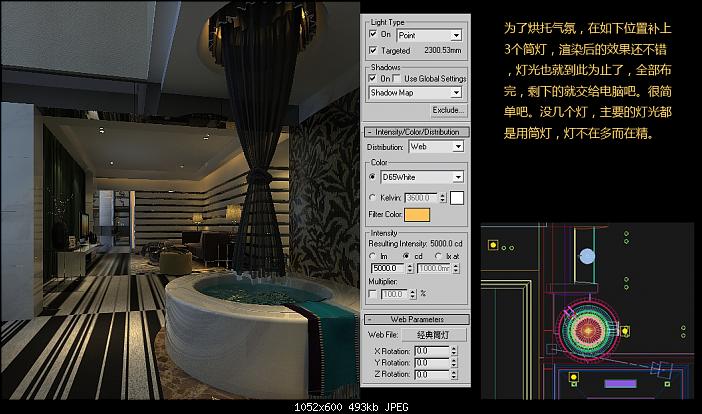The height and width of the screenshot is (414, 702).
Task: Open the Shadow Map type dropdown
Action: (x=415, y=93)
